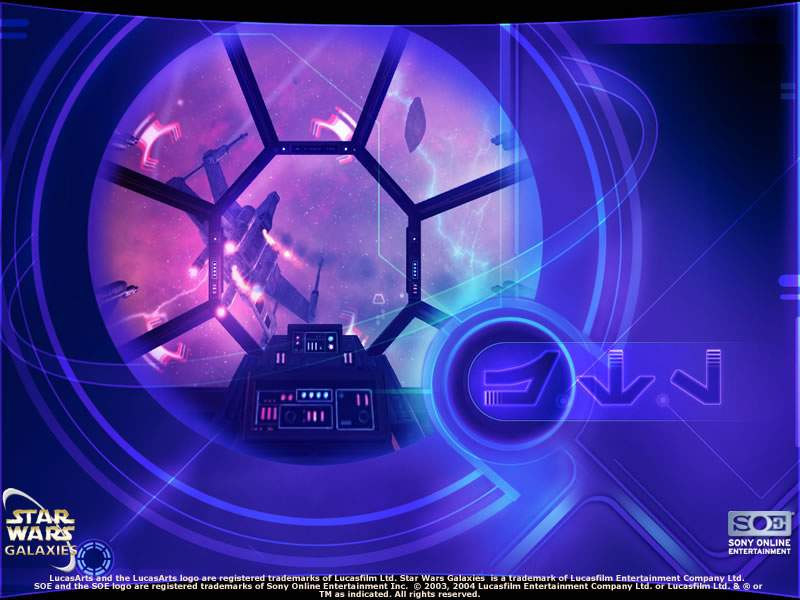Screen dimensions: 800x600
Task: Click the blue indicator lights on console
Action: click(314, 395)
